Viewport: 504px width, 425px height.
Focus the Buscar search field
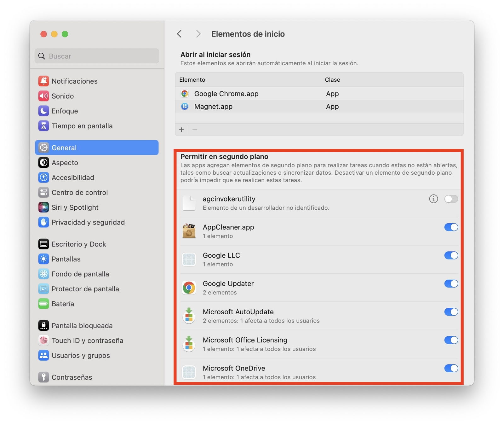point(97,56)
